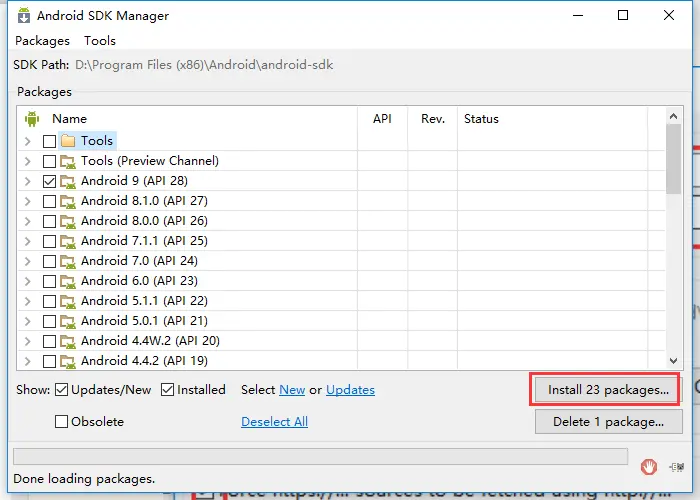Image resolution: width=700 pixels, height=500 pixels.
Task: Click the green Android robot header icon
Action: (x=32, y=119)
